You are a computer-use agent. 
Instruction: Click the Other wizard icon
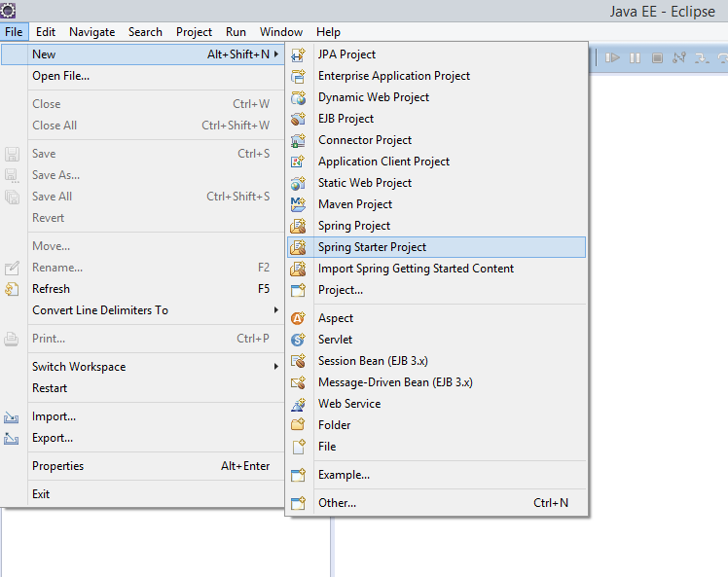298,503
